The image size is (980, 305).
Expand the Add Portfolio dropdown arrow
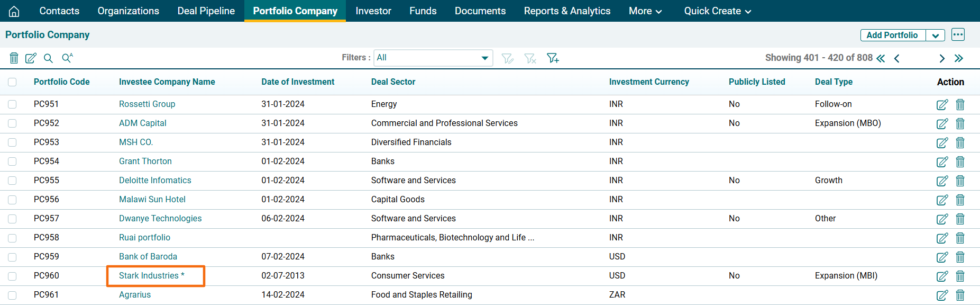coord(935,35)
